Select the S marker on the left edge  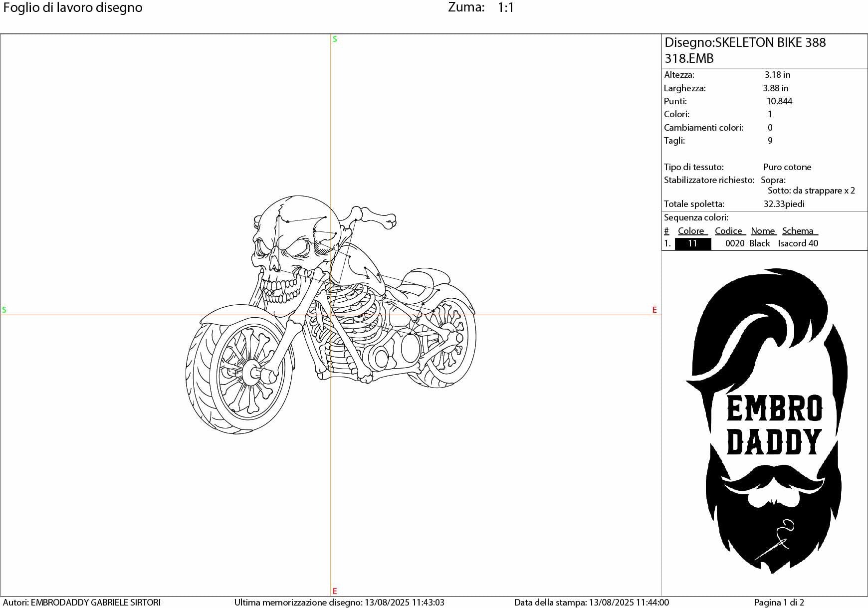pos(4,309)
